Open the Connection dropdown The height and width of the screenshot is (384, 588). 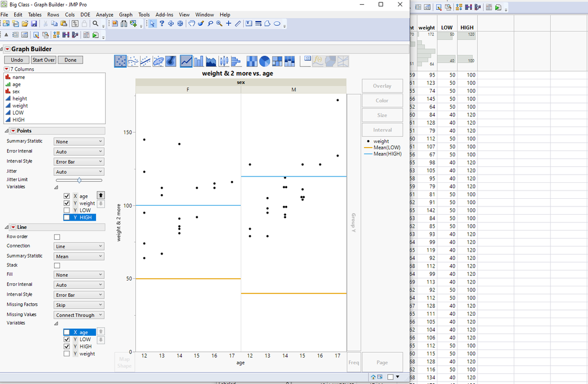click(x=79, y=246)
